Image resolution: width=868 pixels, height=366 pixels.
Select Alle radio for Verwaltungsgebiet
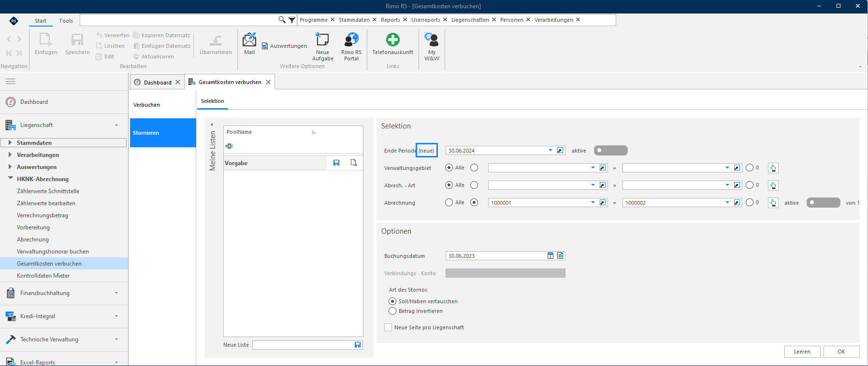point(449,168)
